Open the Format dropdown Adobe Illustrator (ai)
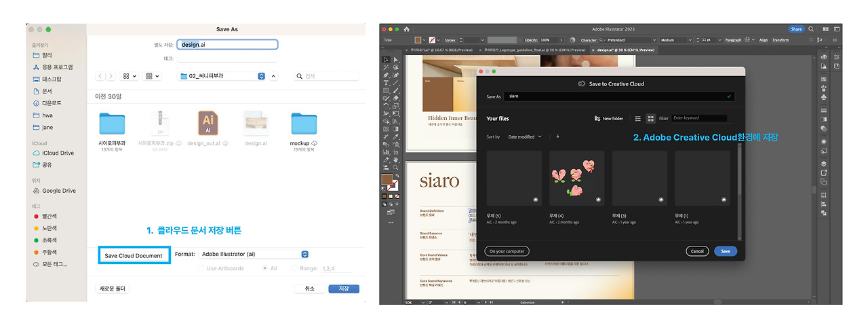 [254, 254]
